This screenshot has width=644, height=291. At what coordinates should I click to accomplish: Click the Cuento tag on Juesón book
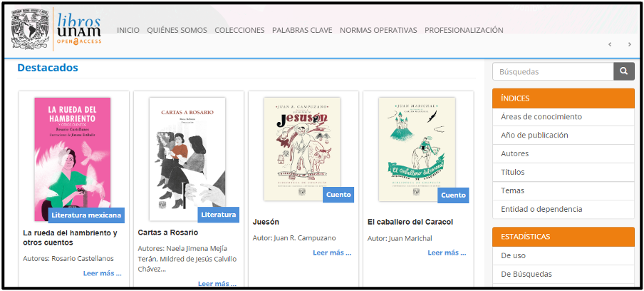click(338, 195)
